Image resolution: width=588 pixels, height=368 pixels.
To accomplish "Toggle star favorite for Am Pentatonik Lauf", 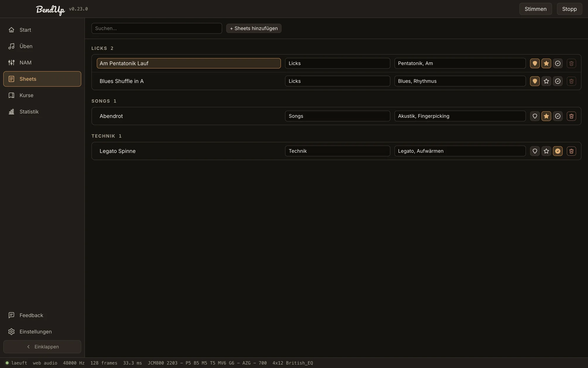I will pyautogui.click(x=546, y=63).
